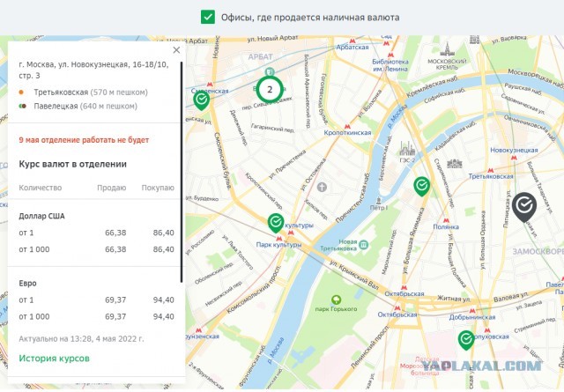Click the Пётр I monument icon
Screen dimensions: 564x392
pos(378,201)
